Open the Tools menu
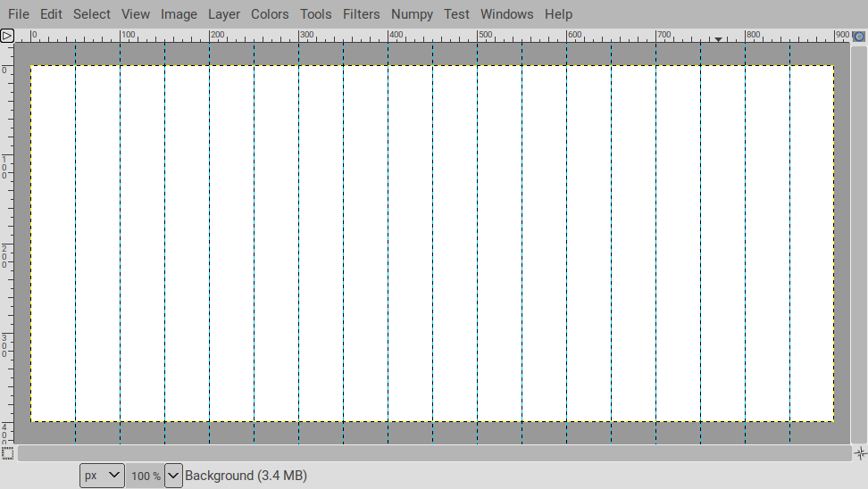This screenshot has height=489, width=868. tap(315, 13)
